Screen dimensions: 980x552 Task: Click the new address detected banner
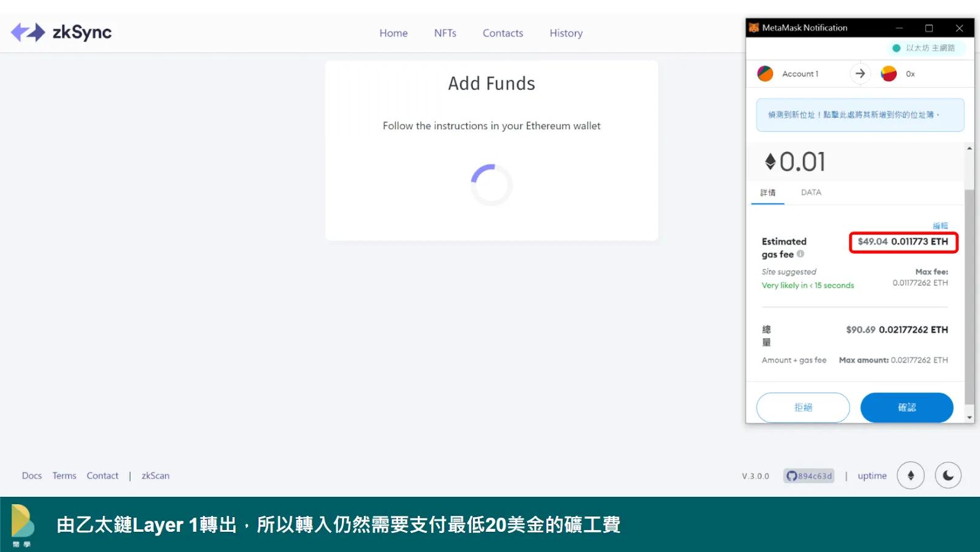[x=860, y=115]
